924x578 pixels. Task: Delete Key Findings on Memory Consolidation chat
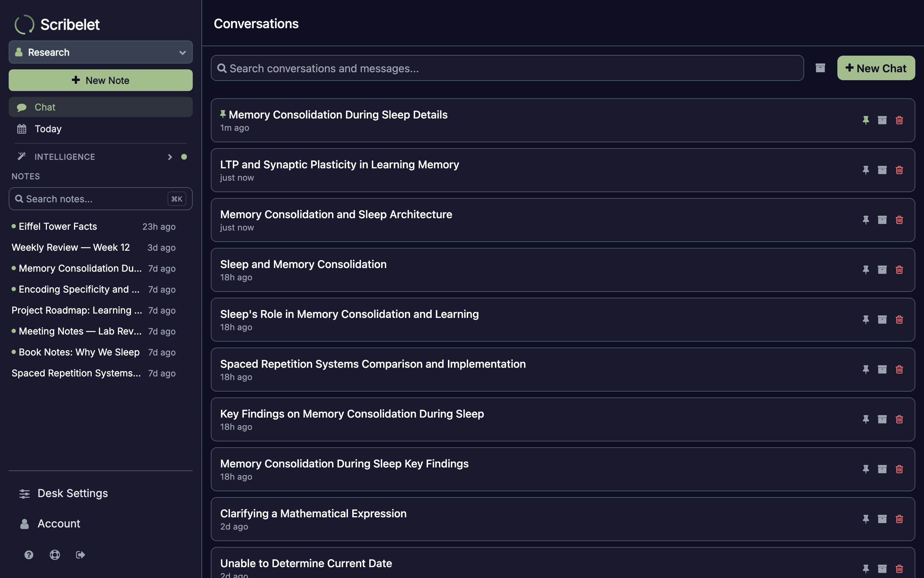click(x=899, y=419)
